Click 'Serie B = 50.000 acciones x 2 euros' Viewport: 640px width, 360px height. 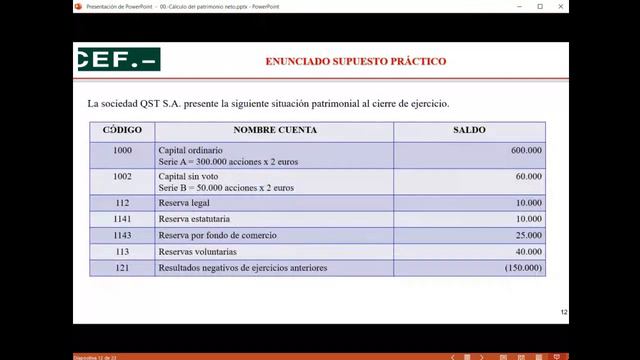226,188
